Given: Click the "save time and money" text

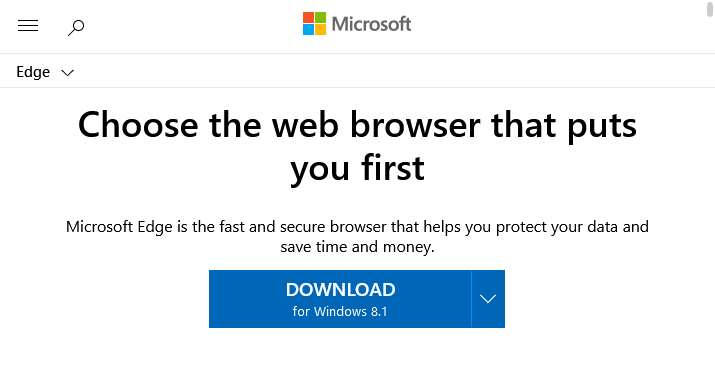Looking at the screenshot, I should [357, 247].
